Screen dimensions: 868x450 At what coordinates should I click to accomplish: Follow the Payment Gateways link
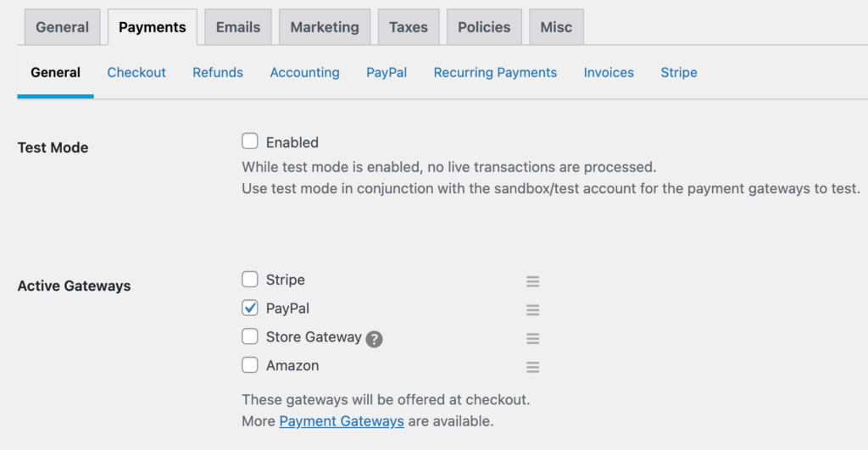(x=342, y=421)
